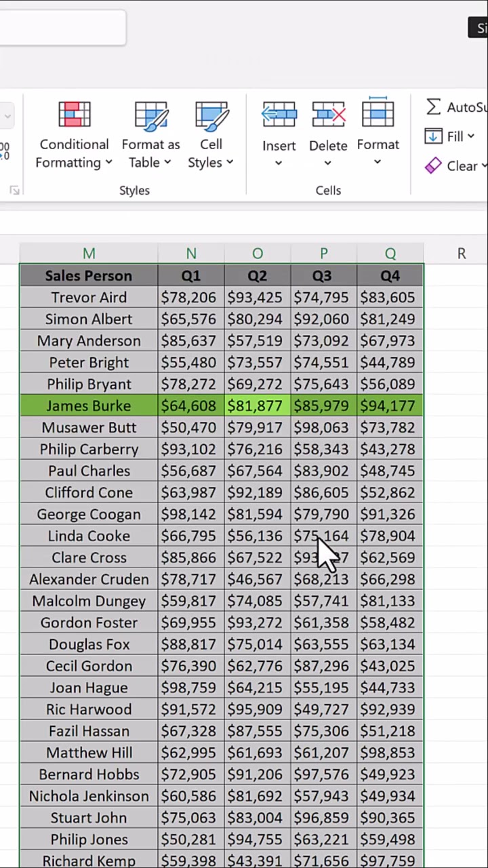488x868 pixels.
Task: Expand the Insert dropdown arrow
Action: (x=279, y=163)
